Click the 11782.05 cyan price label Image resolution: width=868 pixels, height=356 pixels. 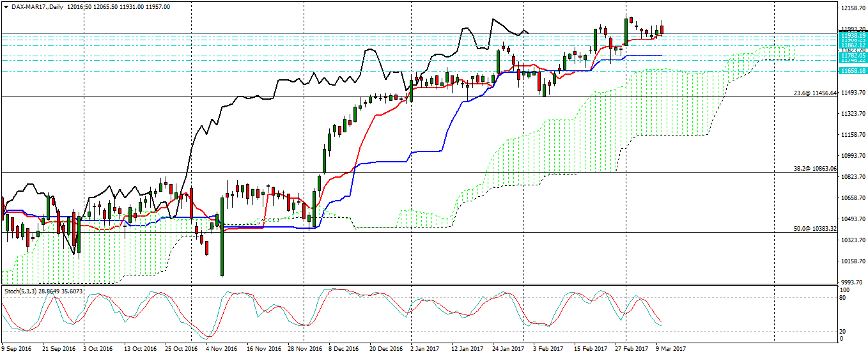(x=854, y=56)
